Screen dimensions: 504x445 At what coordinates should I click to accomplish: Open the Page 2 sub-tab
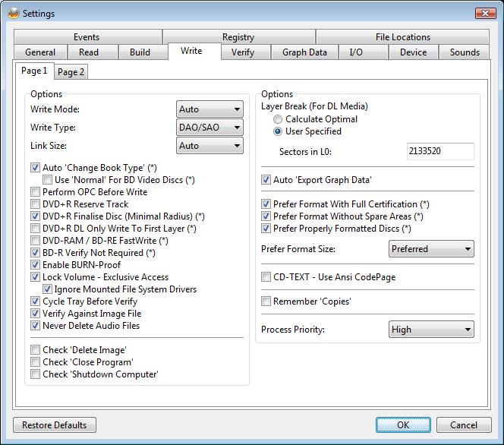(x=71, y=72)
